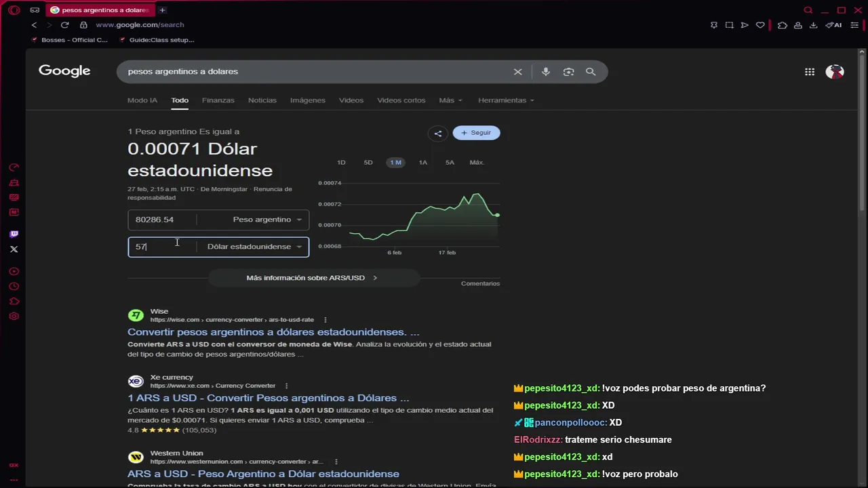Open the Google account avatar
The width and height of the screenshot is (868, 488).
pos(835,72)
